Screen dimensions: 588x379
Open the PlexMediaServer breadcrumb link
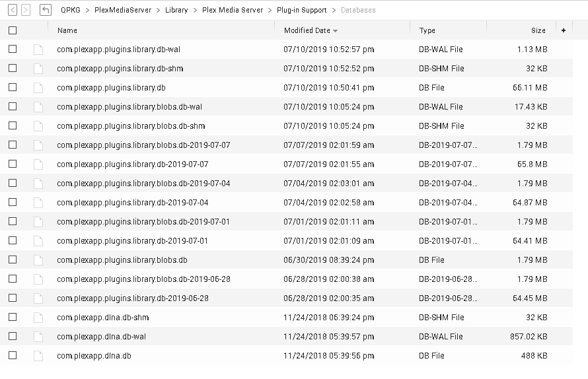click(x=123, y=10)
